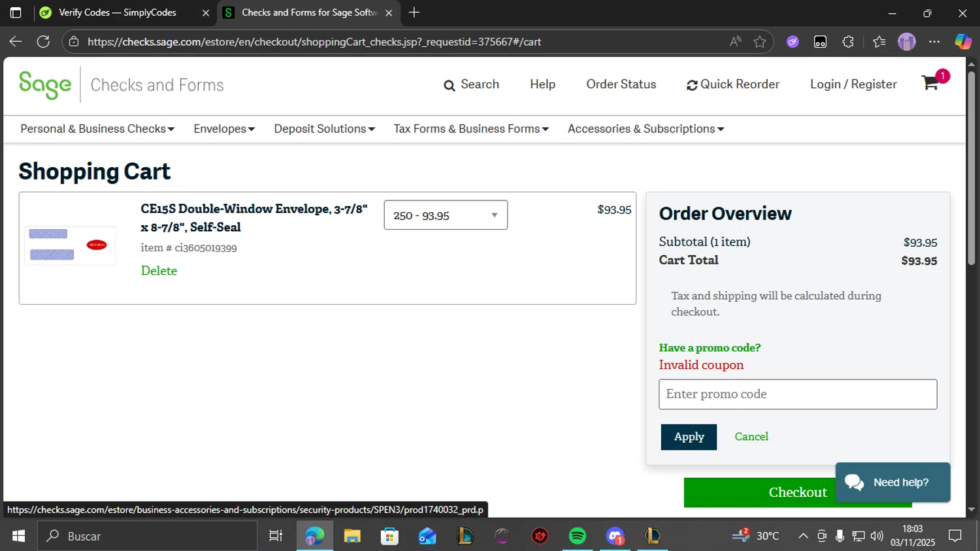Add page to favorites star

759,42
